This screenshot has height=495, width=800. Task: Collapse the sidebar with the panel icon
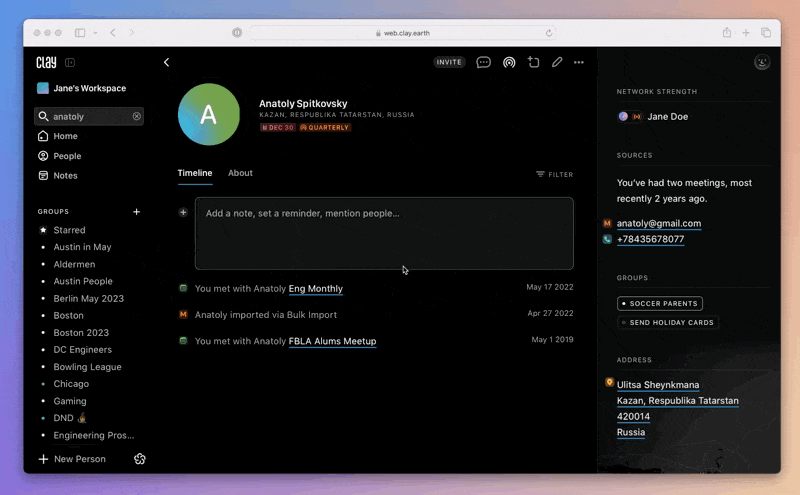pyautogui.click(x=70, y=62)
